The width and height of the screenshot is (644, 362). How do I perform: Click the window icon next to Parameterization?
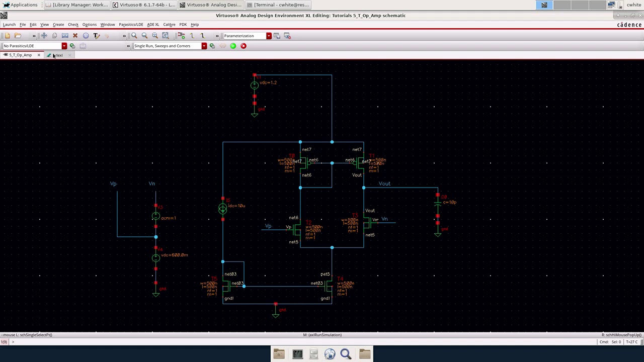[x=277, y=36]
